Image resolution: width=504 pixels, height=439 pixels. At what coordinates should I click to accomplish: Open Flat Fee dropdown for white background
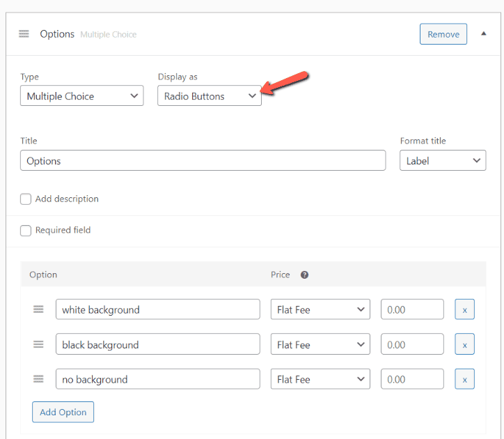tap(320, 309)
